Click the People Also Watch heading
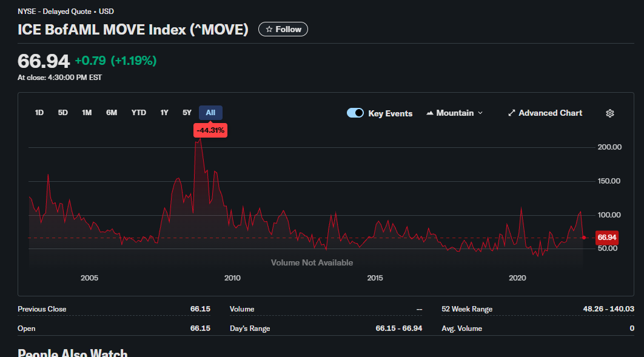 coord(72,352)
